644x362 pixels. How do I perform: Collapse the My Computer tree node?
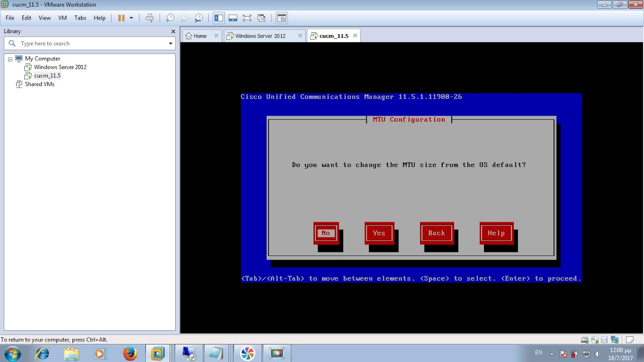click(x=10, y=59)
